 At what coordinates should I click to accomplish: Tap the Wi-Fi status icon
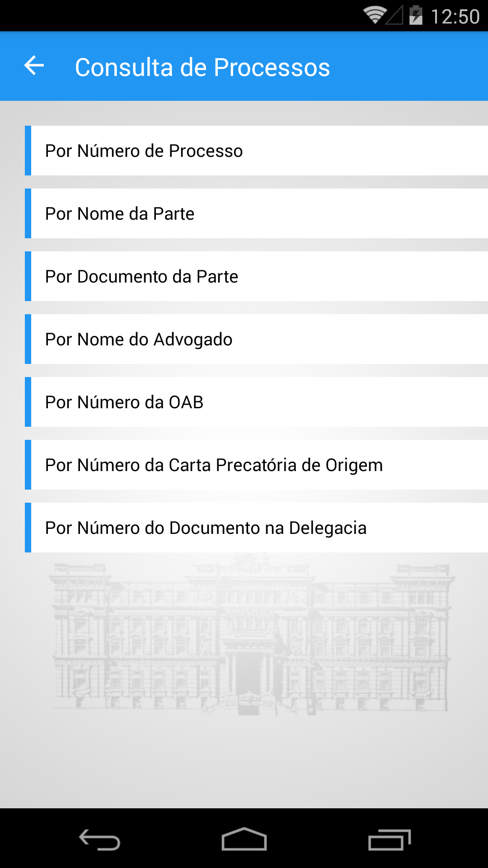click(374, 15)
